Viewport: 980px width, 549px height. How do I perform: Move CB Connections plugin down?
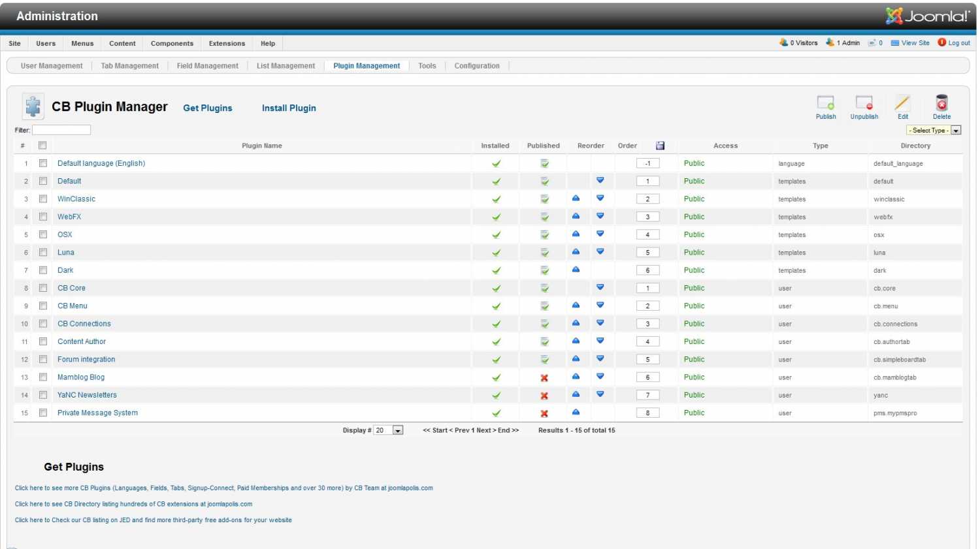(x=600, y=323)
